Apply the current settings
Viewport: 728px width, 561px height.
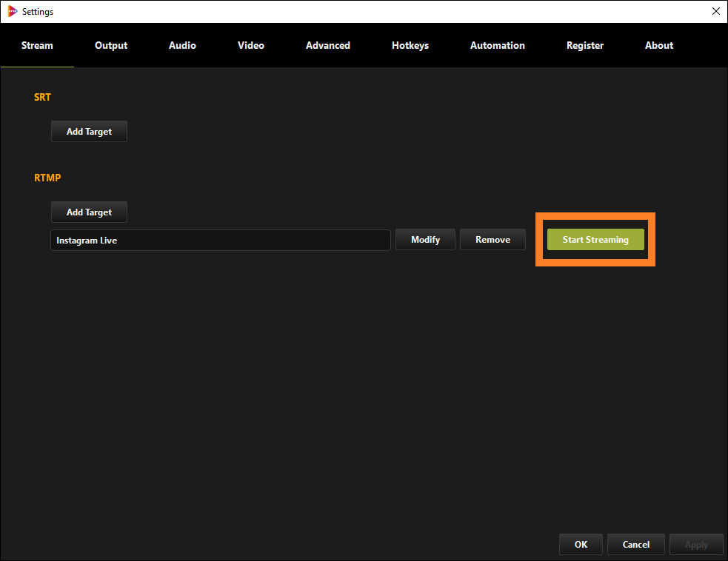[696, 544]
